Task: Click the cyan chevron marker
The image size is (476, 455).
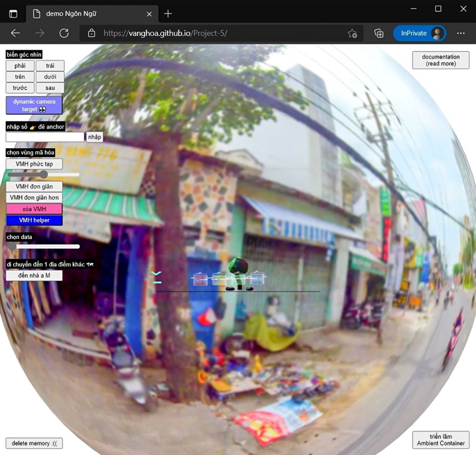Action: click(156, 274)
